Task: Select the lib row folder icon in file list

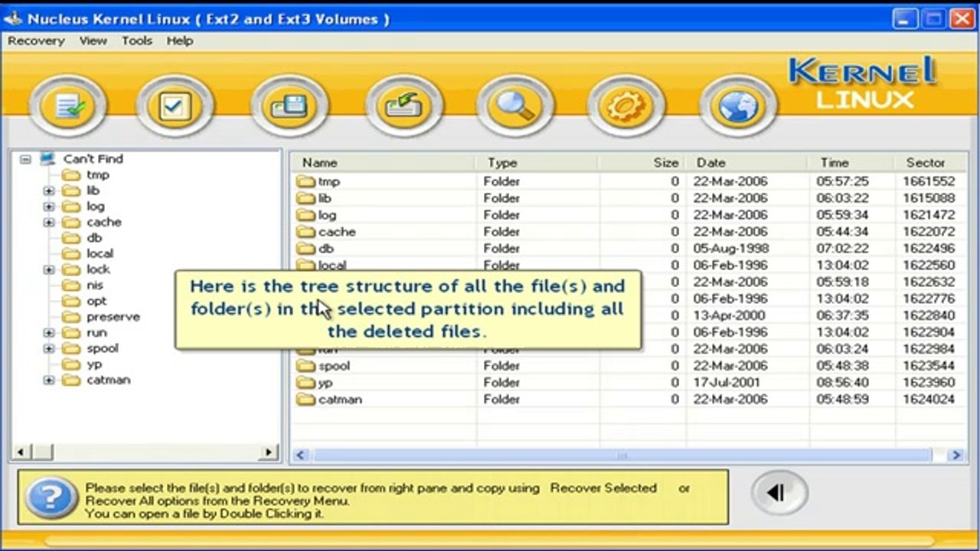Action: click(306, 198)
